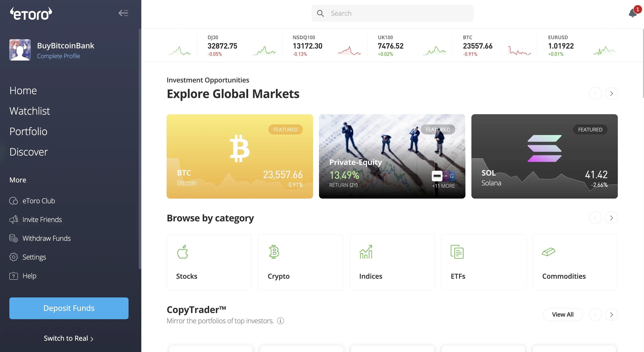Screen dimensions: 644x352
Task: Click the Crypto bitcoin icon
Action: (x=274, y=252)
